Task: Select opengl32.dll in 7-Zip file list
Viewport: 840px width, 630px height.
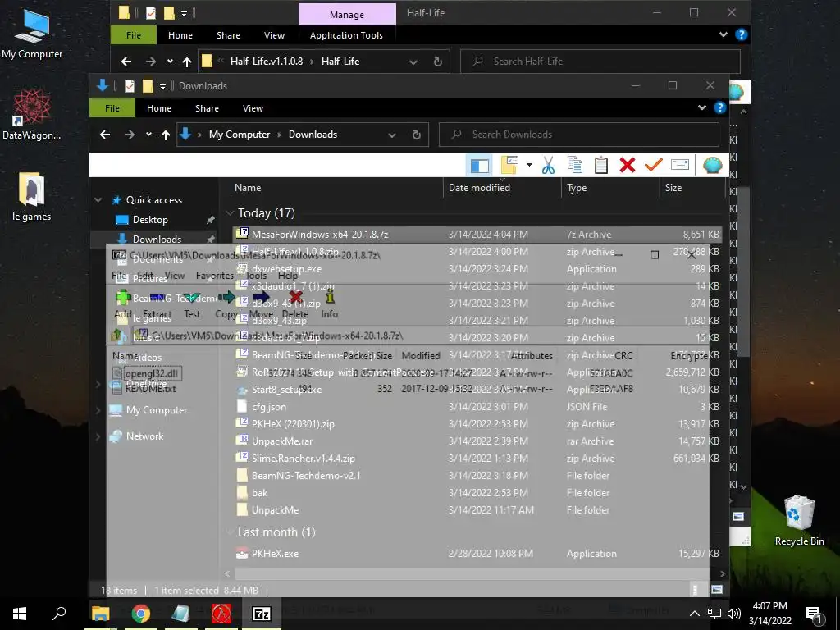Action: [x=152, y=373]
